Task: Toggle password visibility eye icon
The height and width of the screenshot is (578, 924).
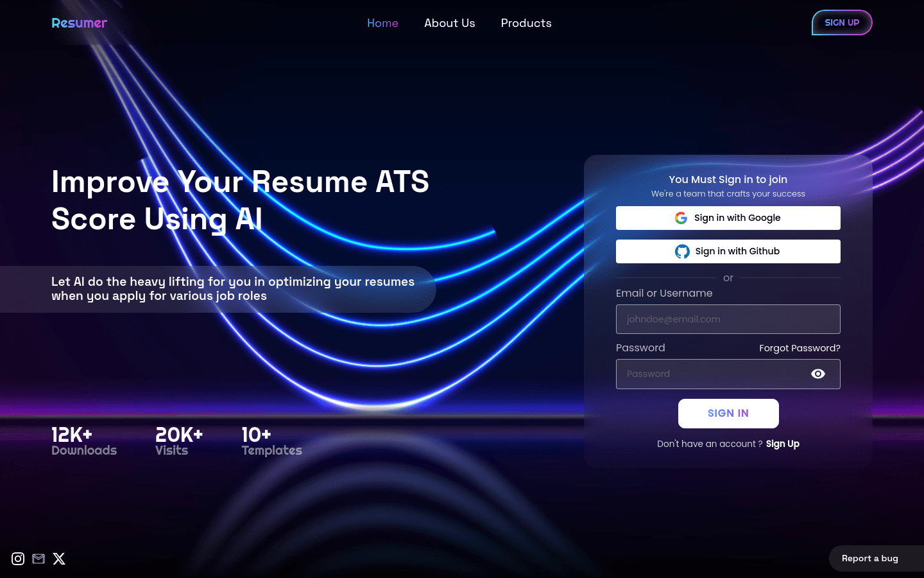Action: coord(817,374)
